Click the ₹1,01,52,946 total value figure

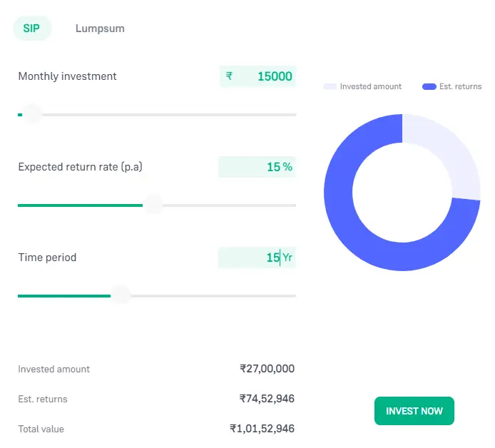coord(262,429)
